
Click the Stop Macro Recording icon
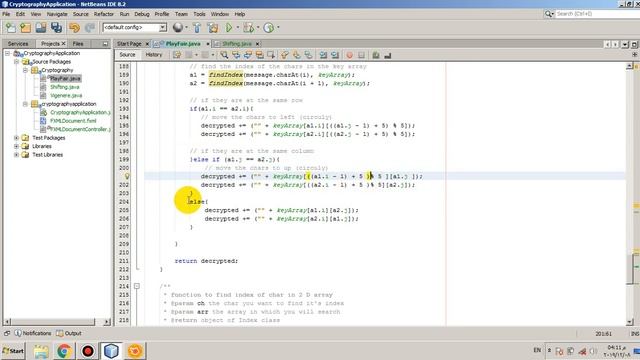click(x=361, y=55)
